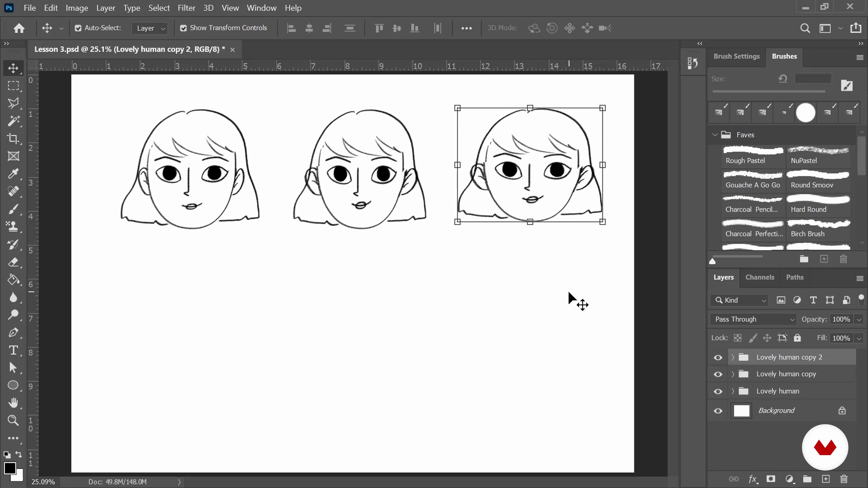This screenshot has height=488, width=868.
Task: Open the Auto-Select Layer dropdown
Action: coord(150,28)
